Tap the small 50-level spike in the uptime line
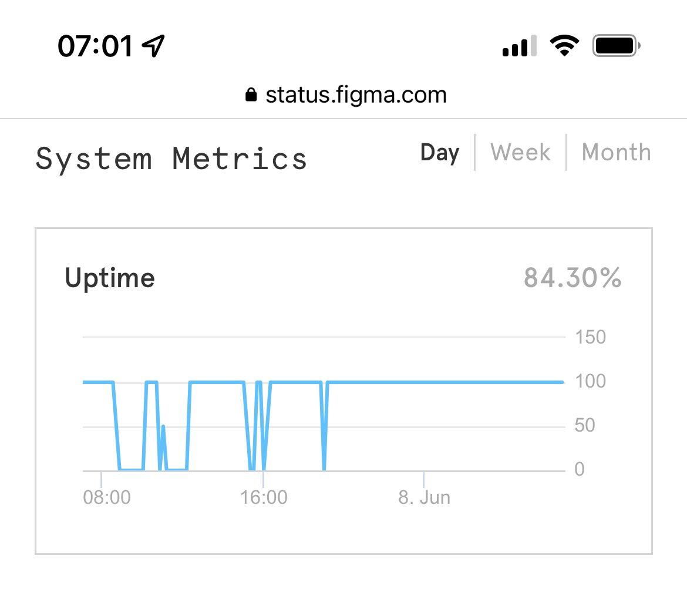 pyautogui.click(x=163, y=428)
